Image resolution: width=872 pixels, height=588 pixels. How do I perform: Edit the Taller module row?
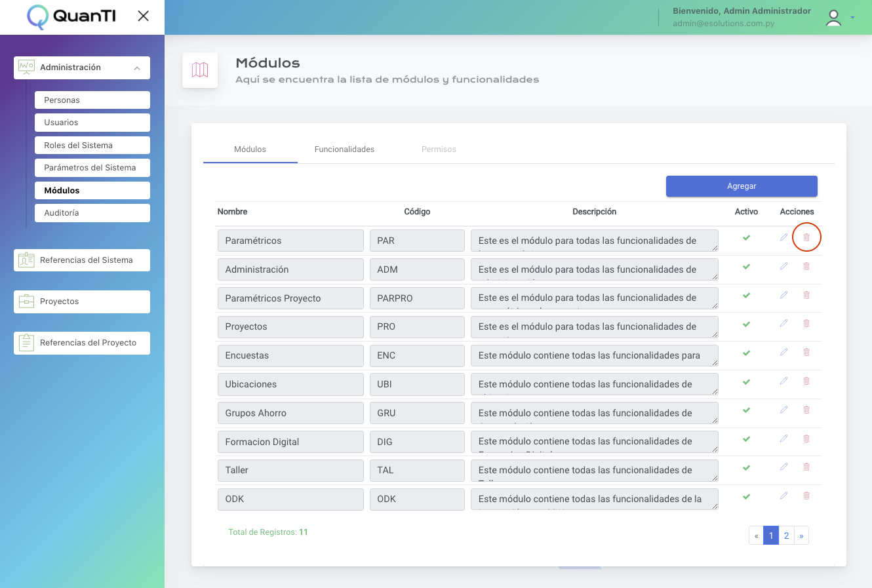pos(783,467)
